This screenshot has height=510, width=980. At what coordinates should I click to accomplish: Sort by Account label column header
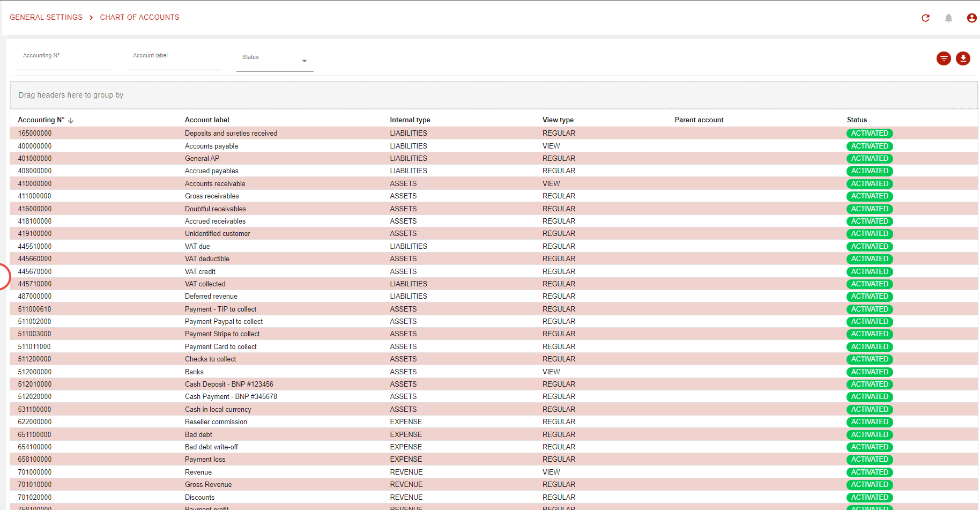click(207, 120)
